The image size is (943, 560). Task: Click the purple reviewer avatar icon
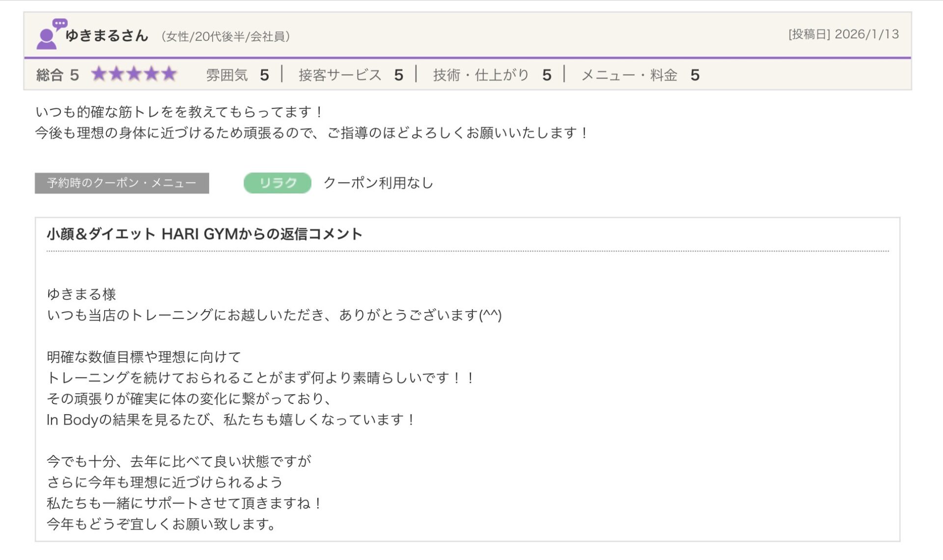tap(47, 37)
